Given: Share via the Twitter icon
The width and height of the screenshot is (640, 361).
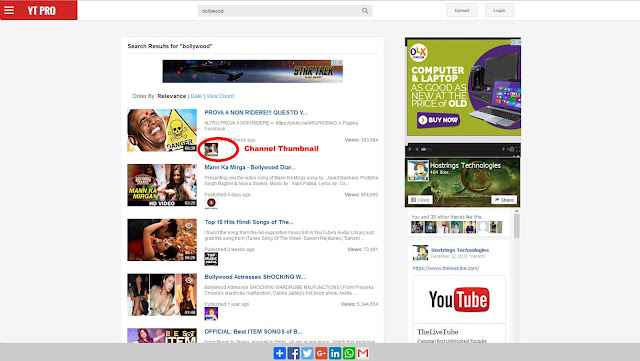Looking at the screenshot, I should [x=307, y=353].
